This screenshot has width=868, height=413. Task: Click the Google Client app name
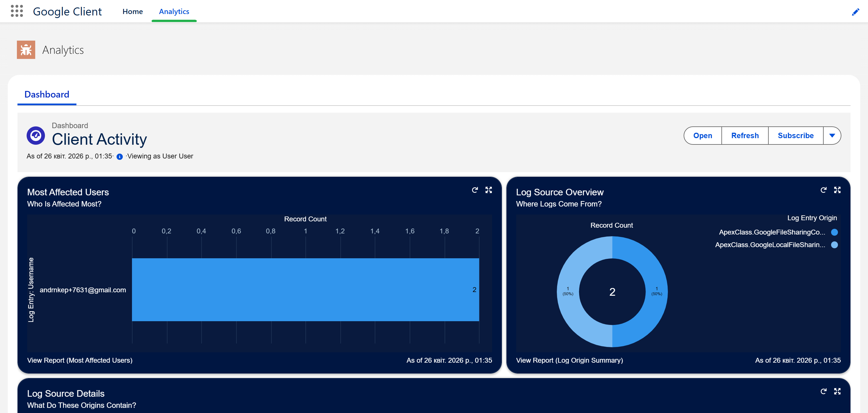pos(67,11)
